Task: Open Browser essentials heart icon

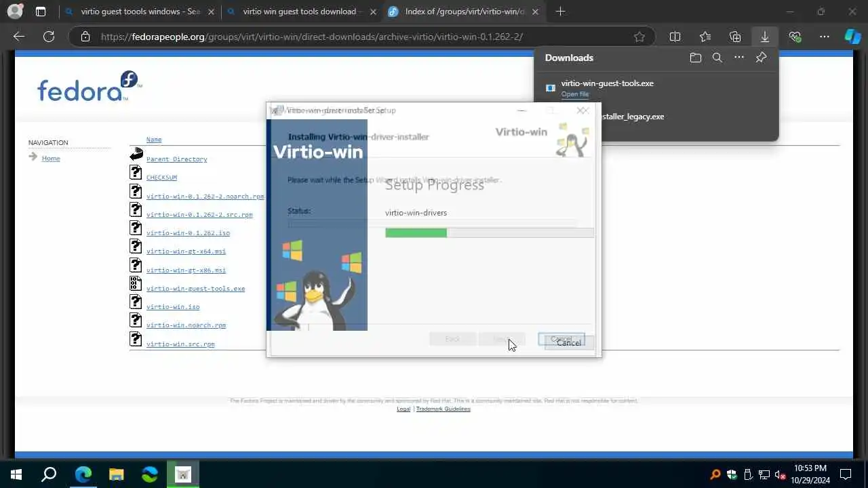Action: 795,37
